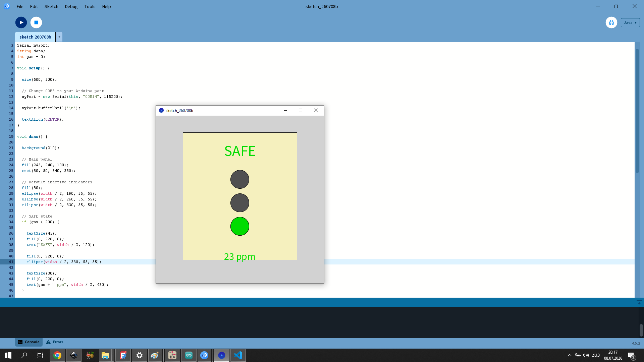Click the top gray indicator circle
Viewport: 644px width, 362px height.
click(240, 179)
